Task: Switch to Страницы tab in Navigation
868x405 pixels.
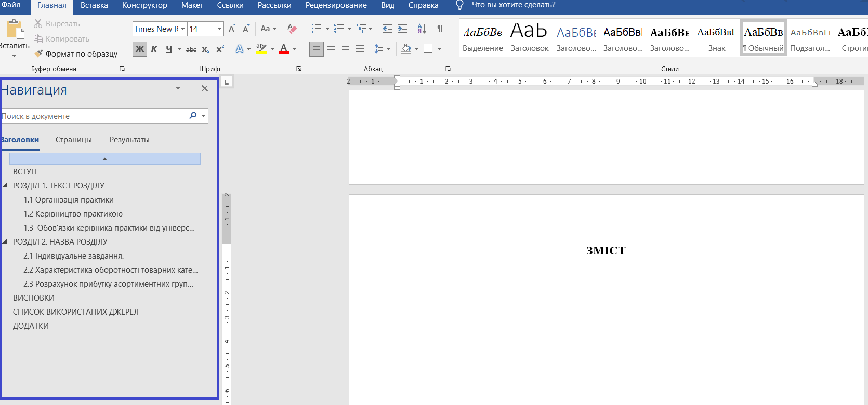Action: pos(74,140)
